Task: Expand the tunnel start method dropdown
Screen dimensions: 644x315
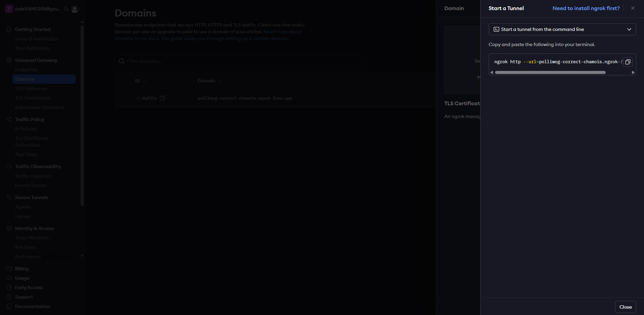Action: pos(562,29)
